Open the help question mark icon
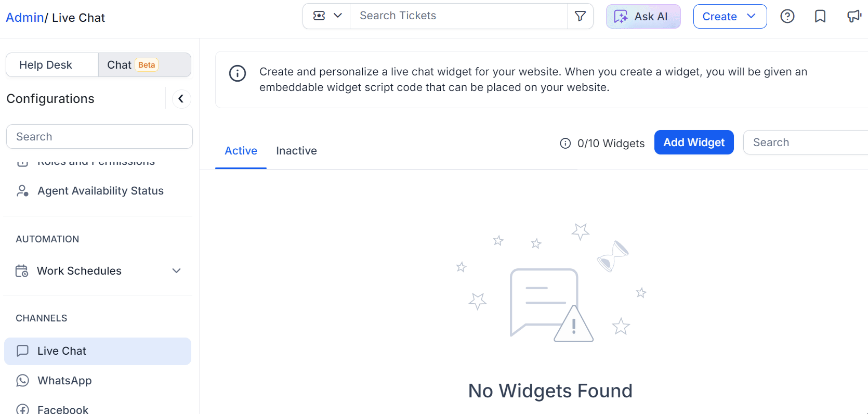Image resolution: width=868 pixels, height=414 pixels. pyautogui.click(x=787, y=17)
